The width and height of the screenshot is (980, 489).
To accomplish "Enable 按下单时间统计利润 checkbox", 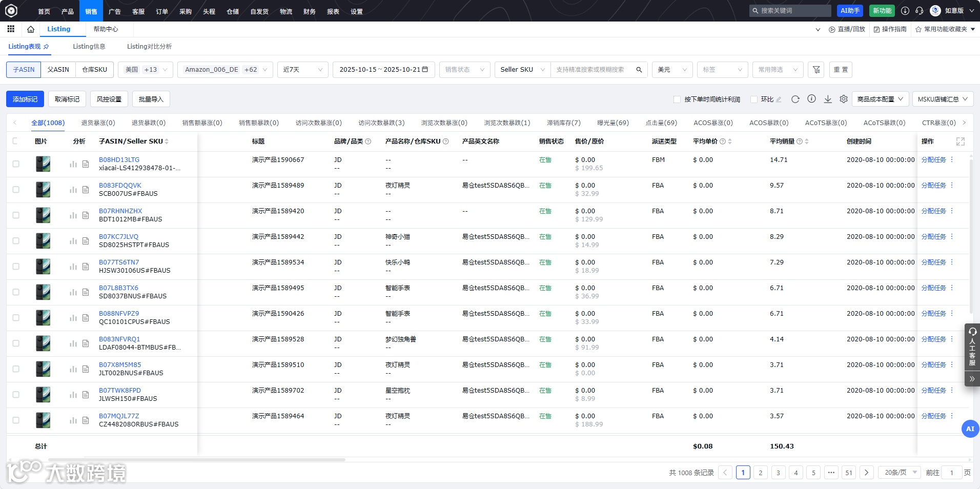I will (677, 99).
